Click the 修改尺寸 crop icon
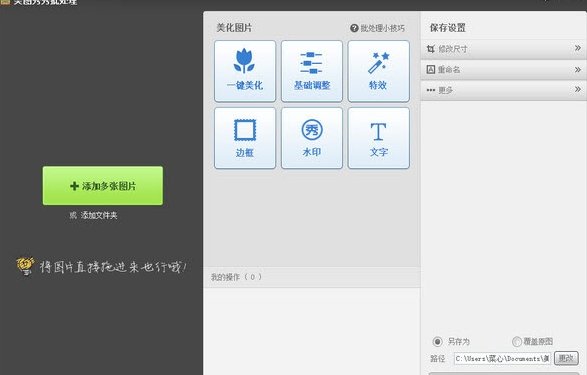 [x=431, y=49]
